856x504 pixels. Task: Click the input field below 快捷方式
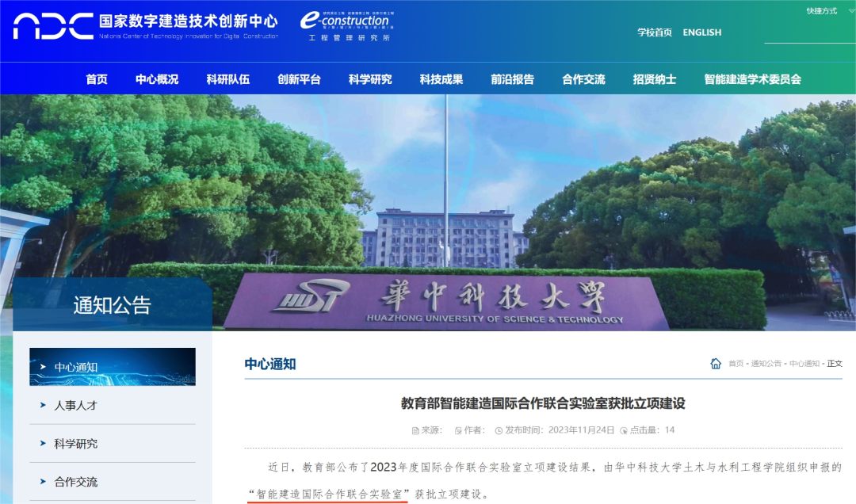(808, 33)
